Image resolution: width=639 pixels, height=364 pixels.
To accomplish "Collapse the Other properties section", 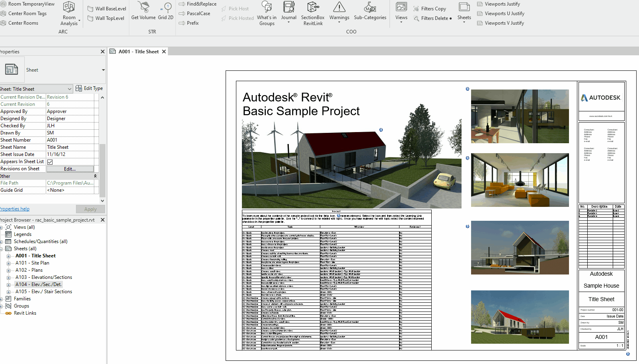I will coord(95,176).
